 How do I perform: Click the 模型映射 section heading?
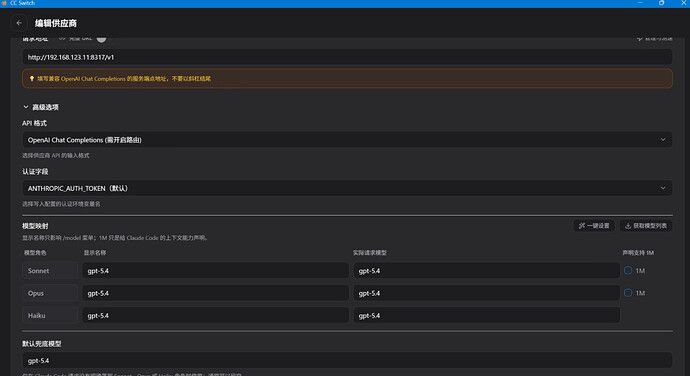pos(35,226)
